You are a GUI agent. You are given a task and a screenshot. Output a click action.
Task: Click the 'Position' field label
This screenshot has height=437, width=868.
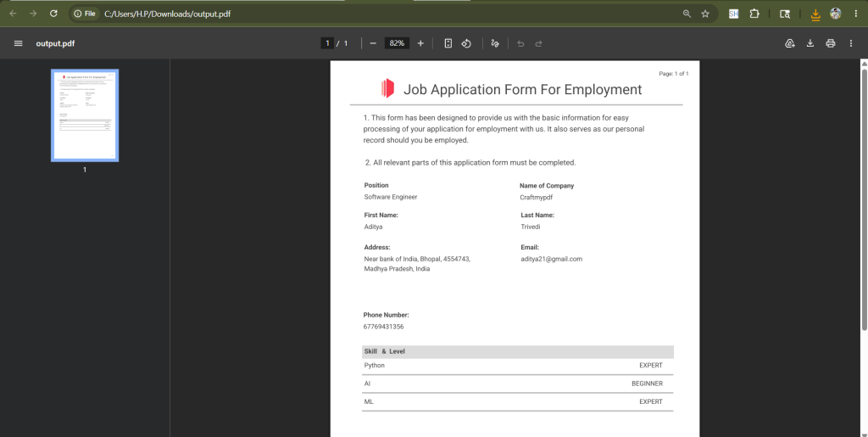coord(376,185)
